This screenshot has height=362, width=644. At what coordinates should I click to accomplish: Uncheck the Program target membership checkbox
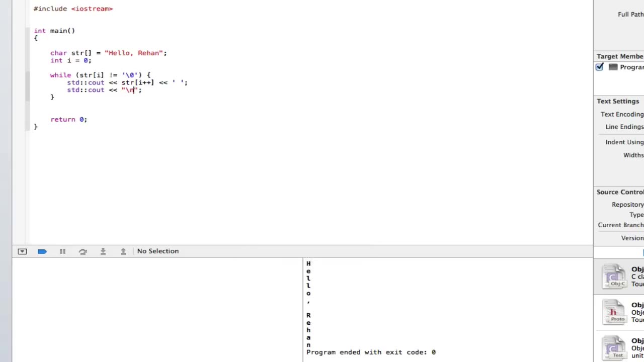(x=599, y=67)
